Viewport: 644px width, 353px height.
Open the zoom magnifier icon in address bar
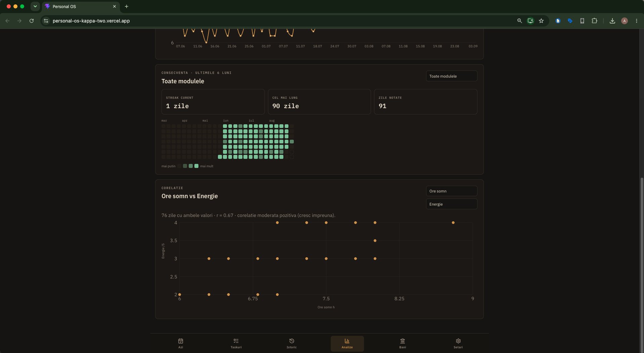(x=519, y=21)
